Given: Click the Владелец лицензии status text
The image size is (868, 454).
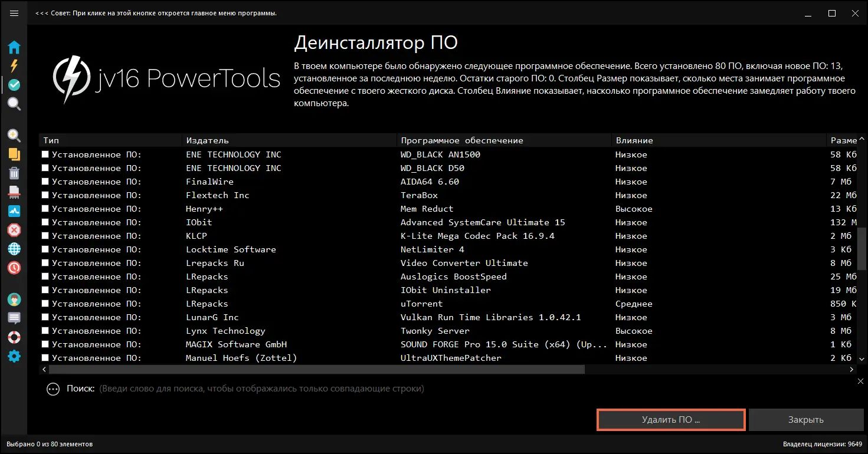Looking at the screenshot, I should coord(823,444).
